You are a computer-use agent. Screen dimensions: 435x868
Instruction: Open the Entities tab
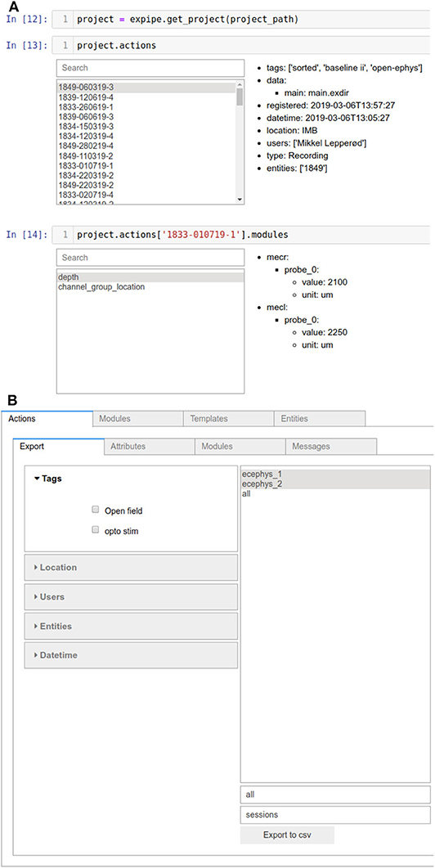(320, 419)
